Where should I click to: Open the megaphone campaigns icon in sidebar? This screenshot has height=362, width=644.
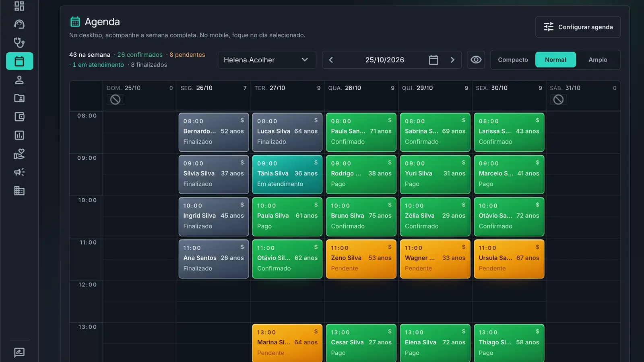pos(19,172)
